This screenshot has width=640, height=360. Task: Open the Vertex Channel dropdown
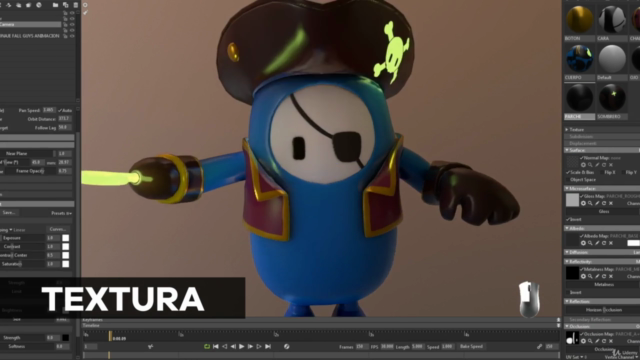tap(622, 358)
